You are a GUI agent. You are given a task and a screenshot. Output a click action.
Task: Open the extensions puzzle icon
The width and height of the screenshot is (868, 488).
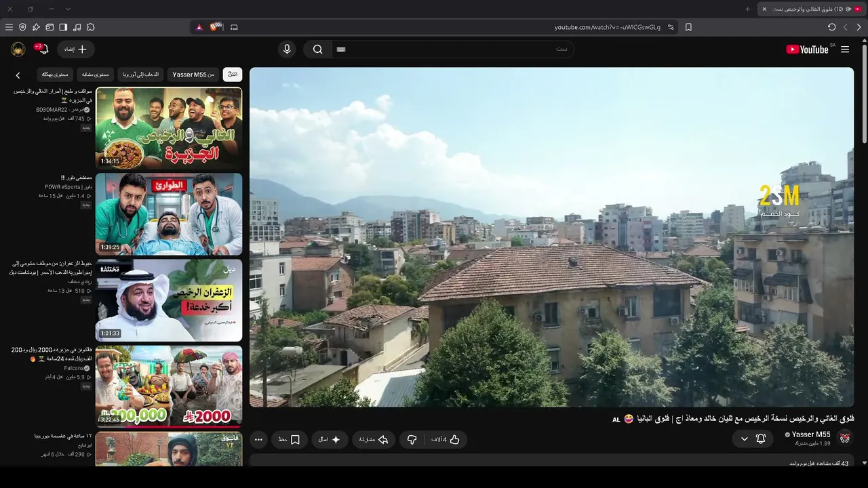(x=90, y=27)
